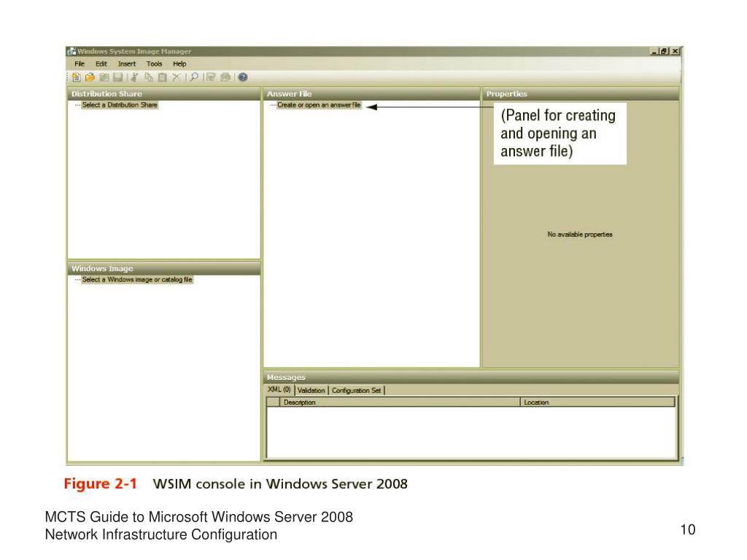Open the Help menu

(179, 64)
